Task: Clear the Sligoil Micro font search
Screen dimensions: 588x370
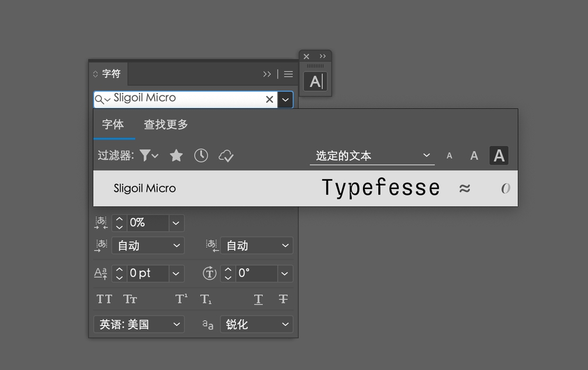Action: (269, 99)
